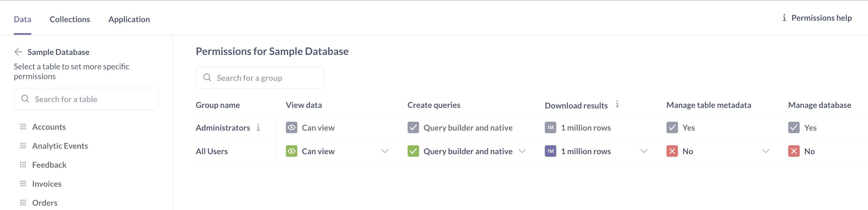Focus the Search for a group field
Screen dimensions: 868x210
(x=260, y=78)
